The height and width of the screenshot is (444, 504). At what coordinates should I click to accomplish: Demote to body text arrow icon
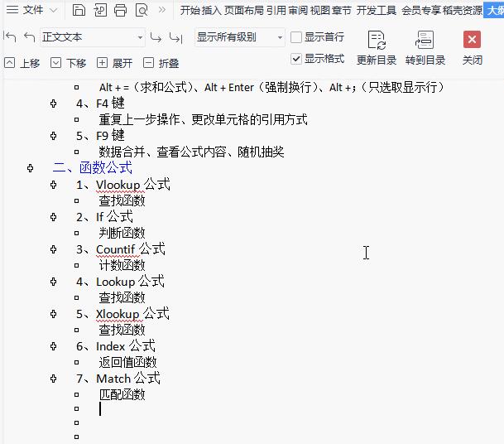pos(175,37)
